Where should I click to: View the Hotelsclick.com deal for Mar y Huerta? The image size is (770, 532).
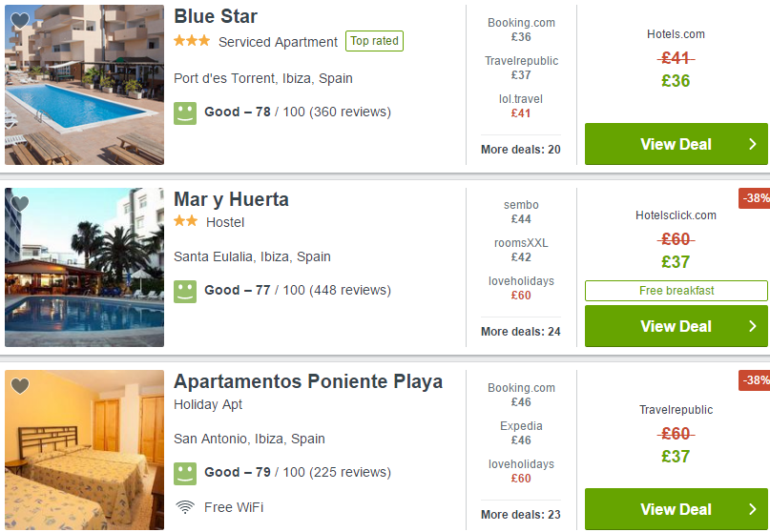point(676,326)
